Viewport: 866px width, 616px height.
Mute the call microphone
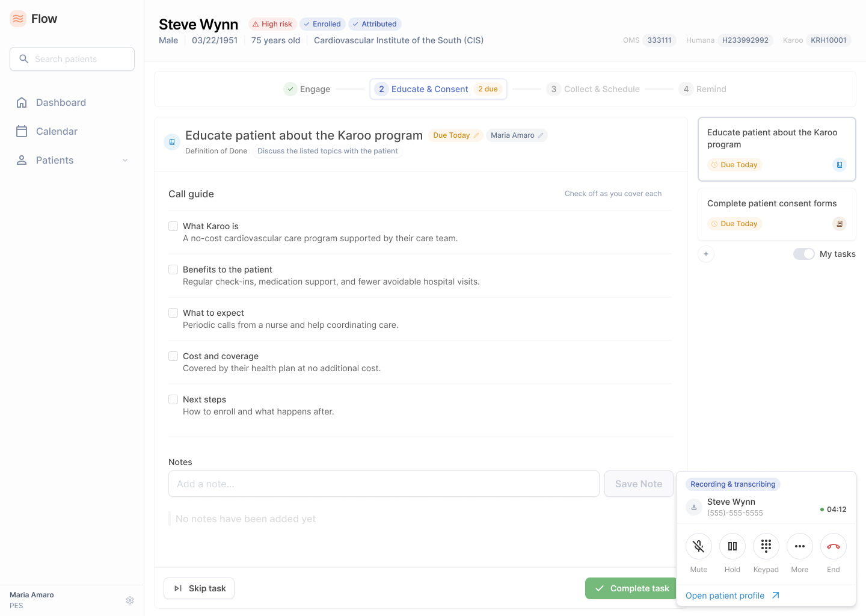[699, 546]
